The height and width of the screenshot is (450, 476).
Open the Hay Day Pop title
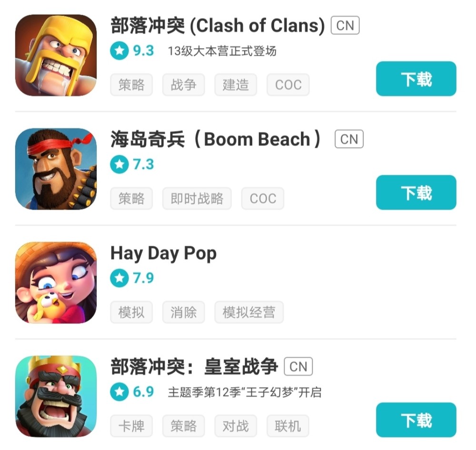164,253
